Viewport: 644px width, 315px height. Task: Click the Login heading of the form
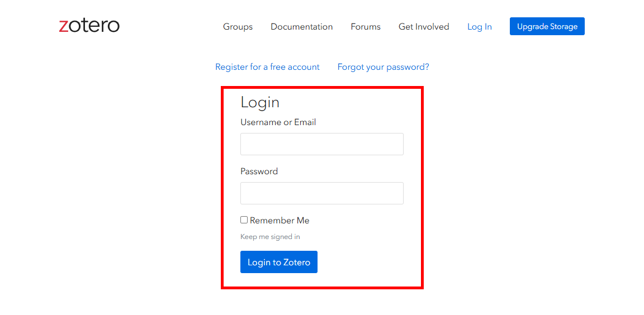click(x=260, y=102)
